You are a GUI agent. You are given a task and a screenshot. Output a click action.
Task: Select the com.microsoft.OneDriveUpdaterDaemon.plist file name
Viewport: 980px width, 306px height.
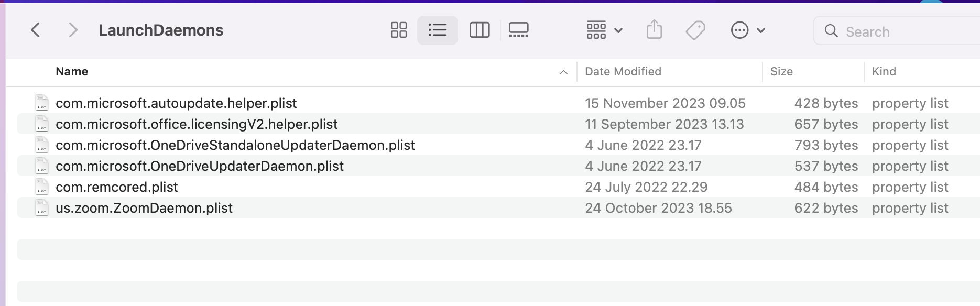(200, 166)
